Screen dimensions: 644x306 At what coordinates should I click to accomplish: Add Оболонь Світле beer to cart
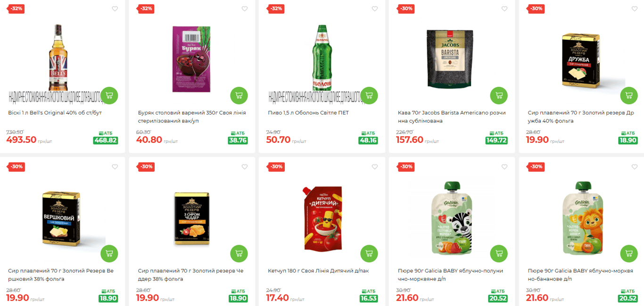pyautogui.click(x=369, y=96)
